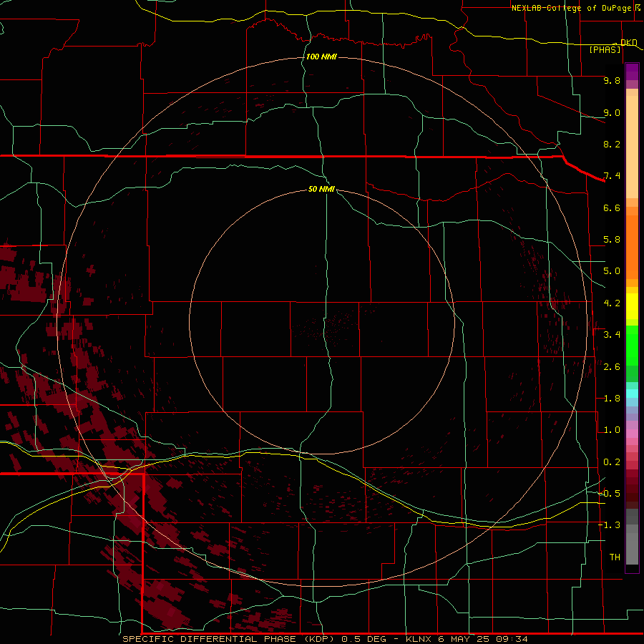The width and height of the screenshot is (644, 644).
Task: Click the 9.0 color scale value
Action: point(612,112)
